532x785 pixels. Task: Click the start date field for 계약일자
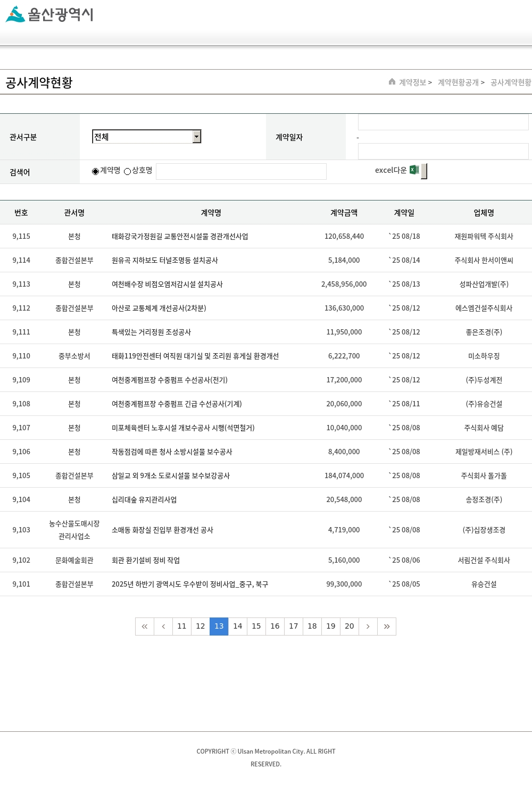[443, 122]
